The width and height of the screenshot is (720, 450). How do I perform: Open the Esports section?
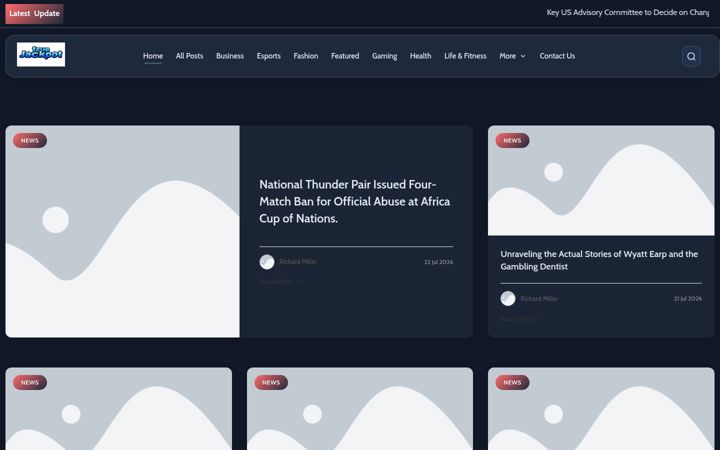tap(269, 56)
